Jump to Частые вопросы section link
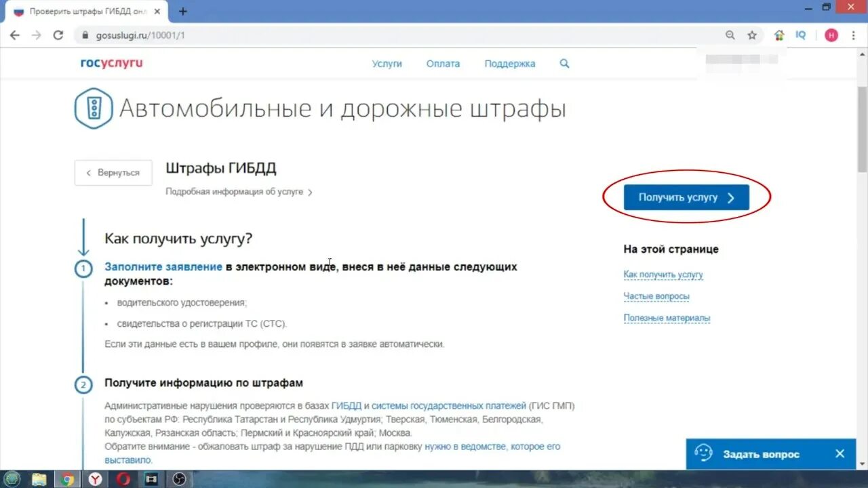 click(656, 296)
